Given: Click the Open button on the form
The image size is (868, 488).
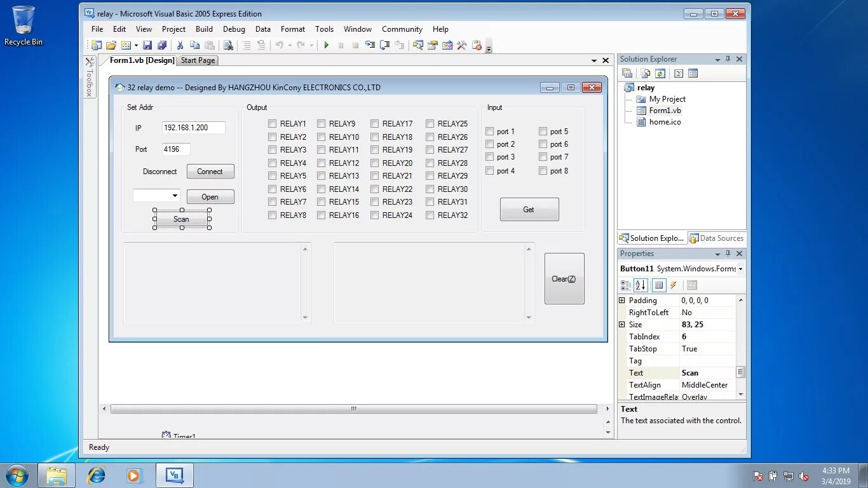Looking at the screenshot, I should point(210,197).
